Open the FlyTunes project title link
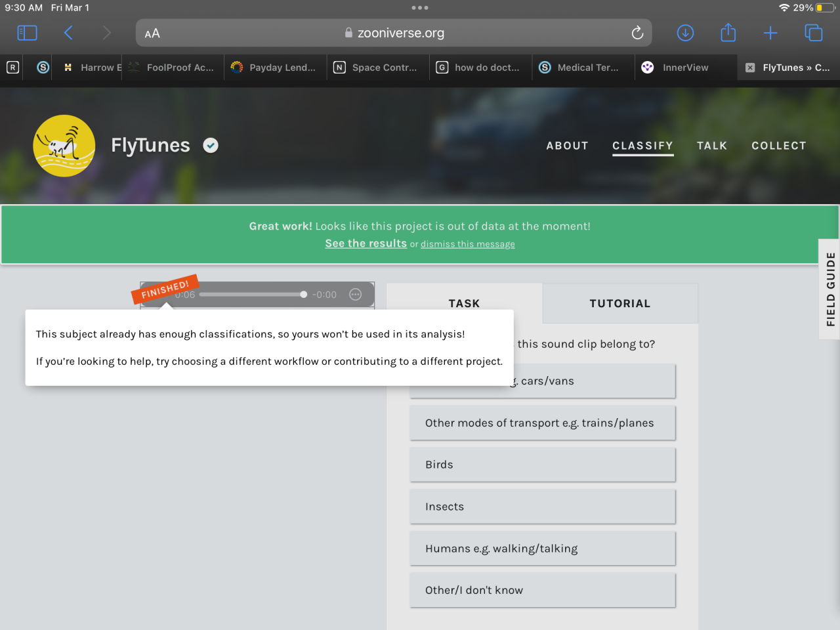 coord(150,145)
